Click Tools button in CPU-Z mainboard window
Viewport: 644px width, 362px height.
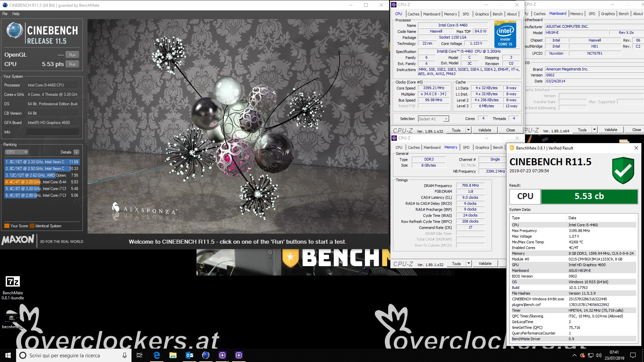[582, 130]
